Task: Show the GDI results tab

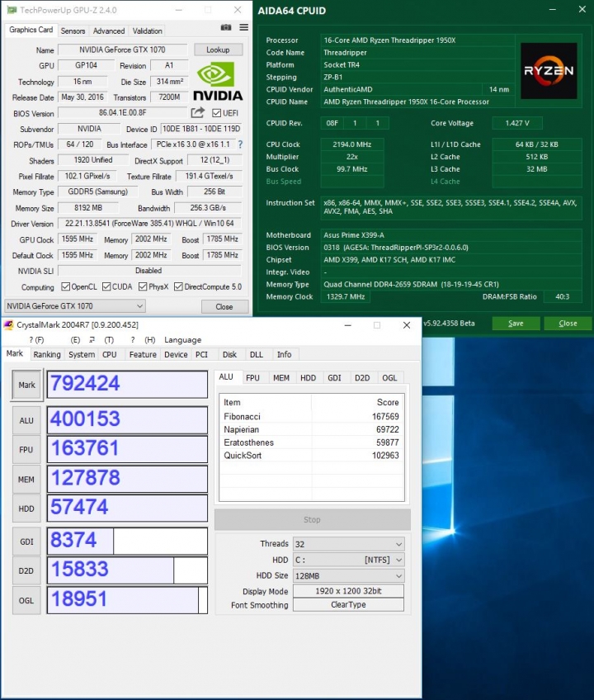Action: (x=334, y=378)
